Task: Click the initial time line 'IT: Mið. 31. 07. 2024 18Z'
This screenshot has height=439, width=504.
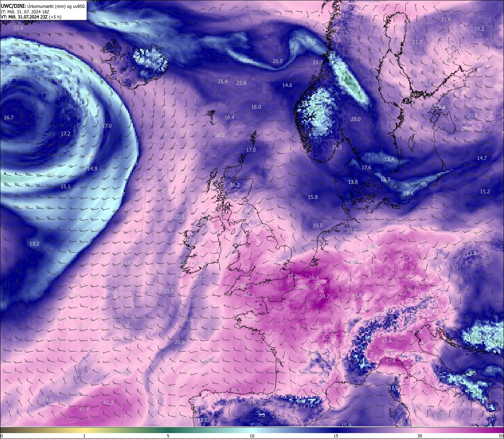Action: [25, 12]
